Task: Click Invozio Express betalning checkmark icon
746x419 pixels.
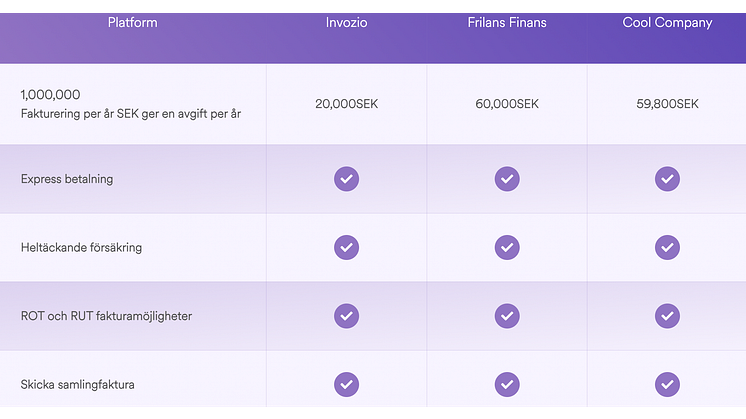Action: click(346, 179)
